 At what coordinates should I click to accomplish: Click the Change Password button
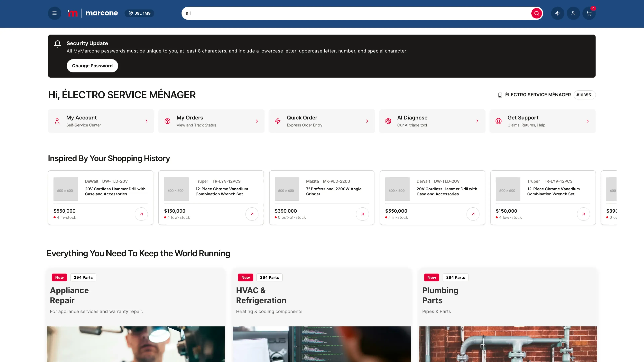(x=92, y=66)
